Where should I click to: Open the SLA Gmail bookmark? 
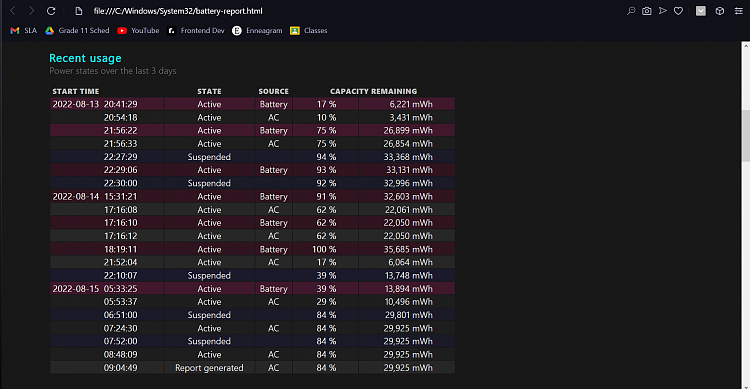click(x=23, y=31)
